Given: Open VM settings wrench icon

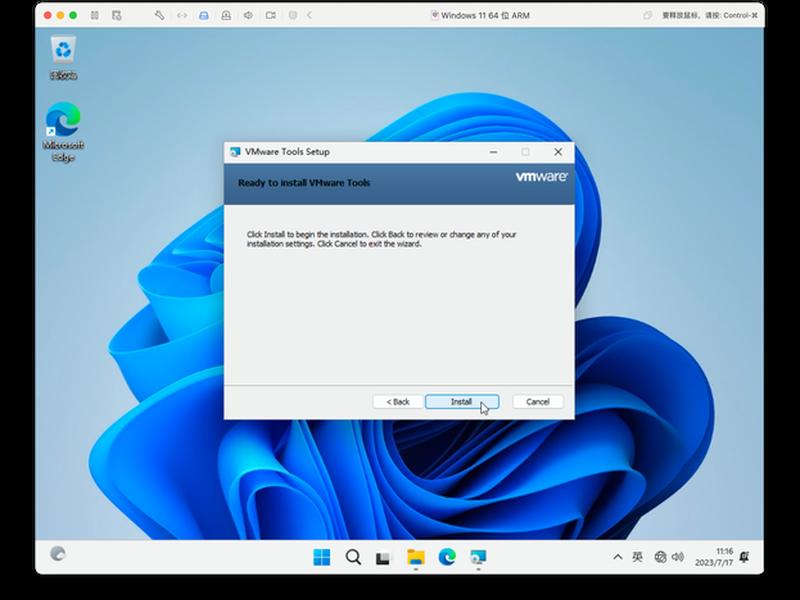Looking at the screenshot, I should pos(160,15).
